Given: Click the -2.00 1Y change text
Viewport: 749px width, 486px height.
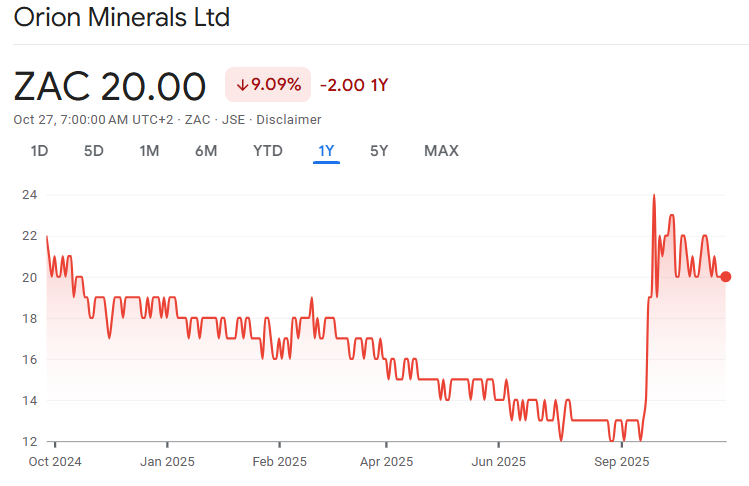Looking at the screenshot, I should click(354, 85).
